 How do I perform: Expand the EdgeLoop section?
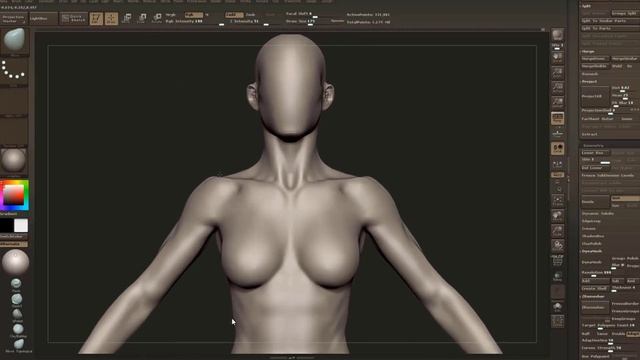(591, 221)
